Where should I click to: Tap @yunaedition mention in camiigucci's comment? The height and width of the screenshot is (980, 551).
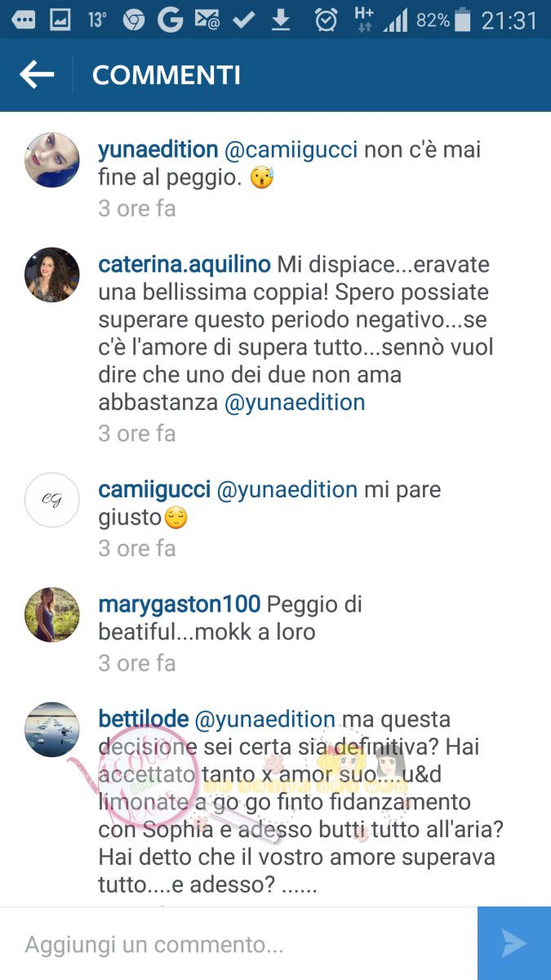coord(287,490)
